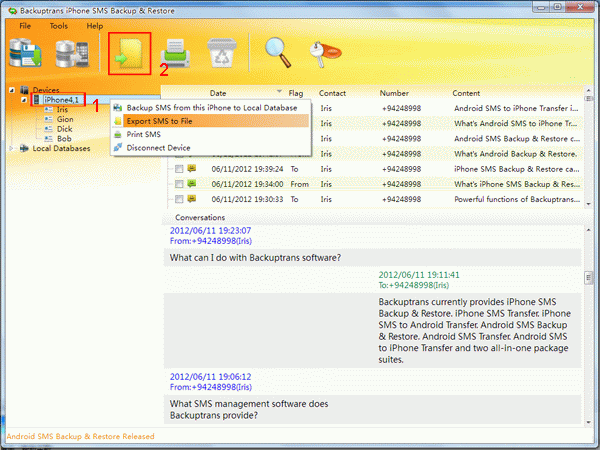
Task: Select contact Iris in the device tree
Action: point(62,109)
